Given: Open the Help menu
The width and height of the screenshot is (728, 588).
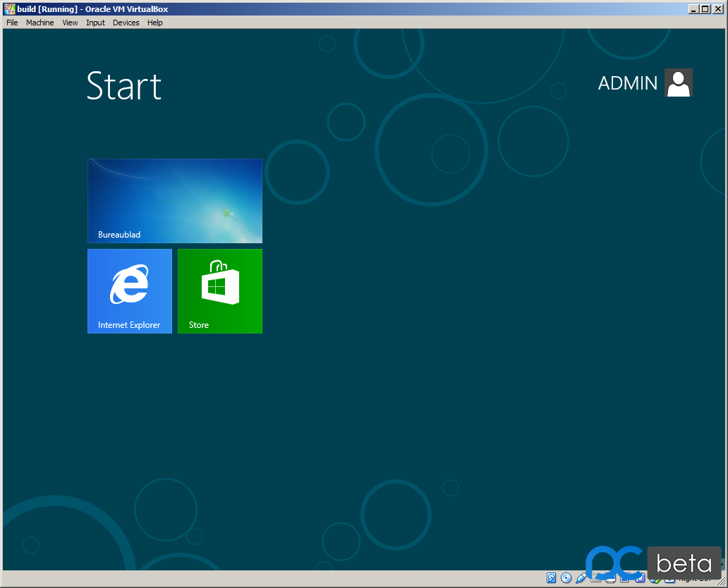Looking at the screenshot, I should tap(155, 23).
